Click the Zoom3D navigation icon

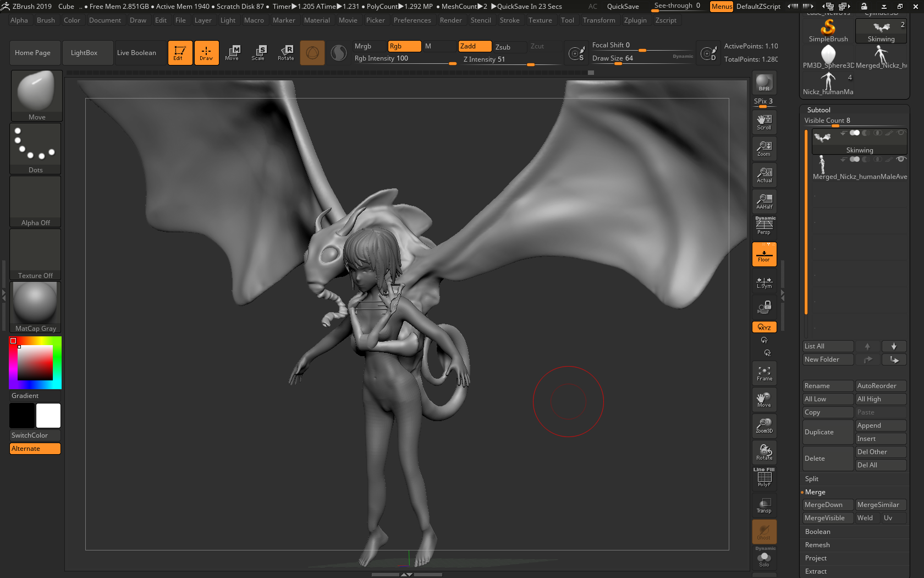click(x=764, y=426)
